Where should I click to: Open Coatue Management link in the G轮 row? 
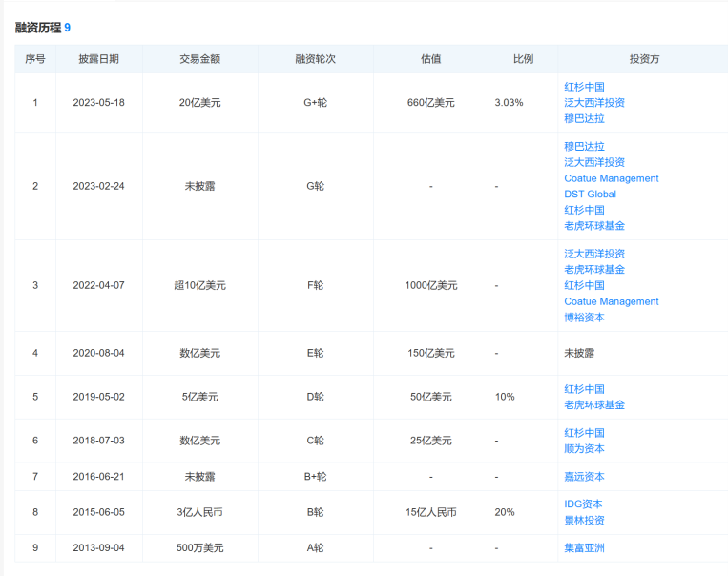pos(611,178)
